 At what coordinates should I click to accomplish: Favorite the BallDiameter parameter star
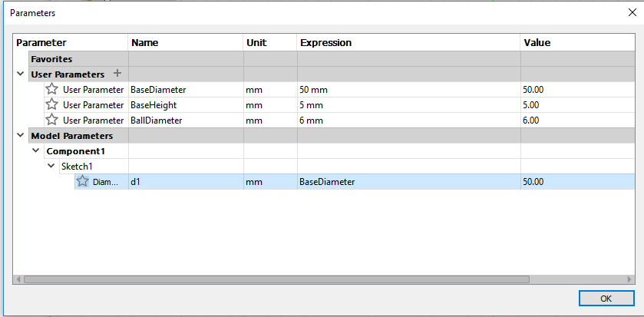(x=51, y=120)
